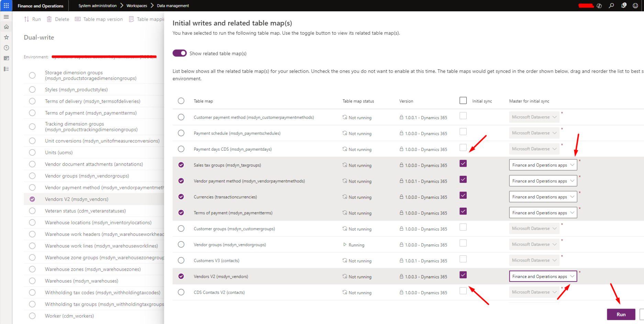Click the company picker icon beside search
Viewport: 644px width, 324px height.
coord(599,5)
